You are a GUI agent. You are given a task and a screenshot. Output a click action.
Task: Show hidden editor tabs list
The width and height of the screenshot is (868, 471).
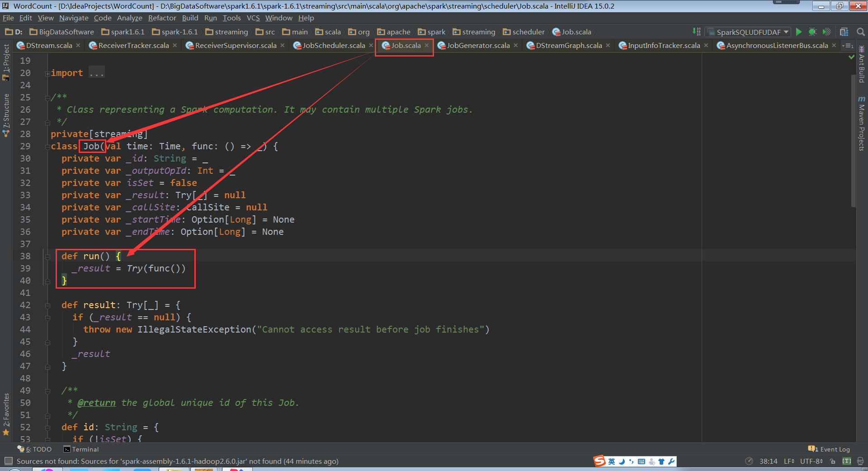(x=848, y=46)
